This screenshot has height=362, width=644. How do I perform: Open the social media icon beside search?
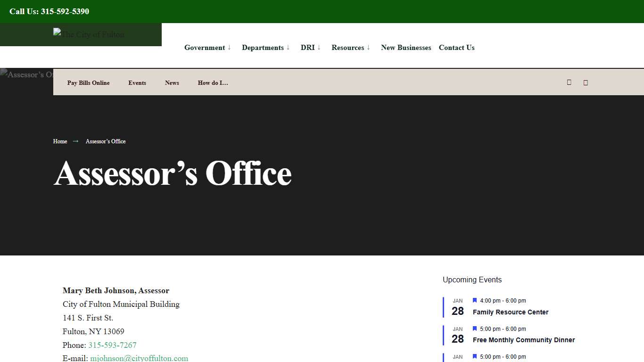(x=586, y=82)
